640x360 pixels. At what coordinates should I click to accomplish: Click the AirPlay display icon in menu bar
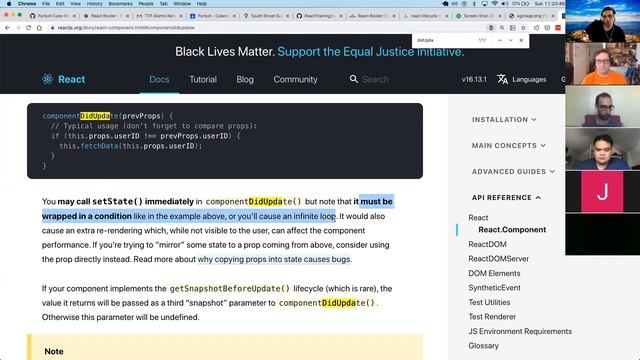(484, 4)
